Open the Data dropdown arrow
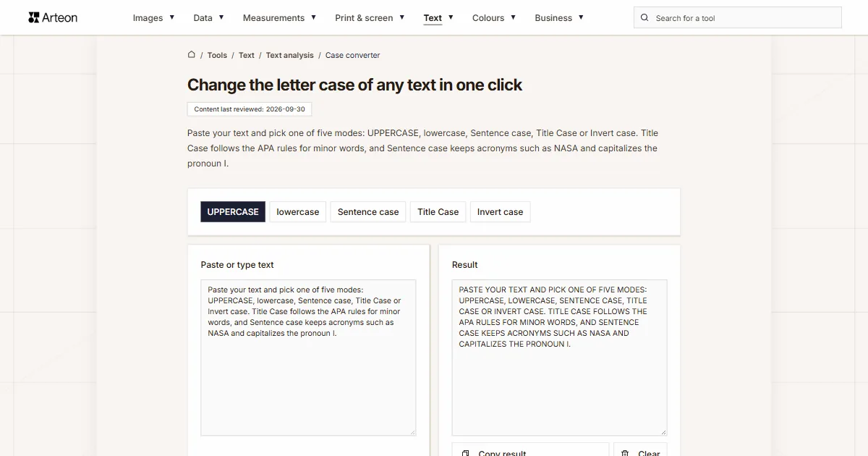This screenshot has height=456, width=868. [x=221, y=17]
